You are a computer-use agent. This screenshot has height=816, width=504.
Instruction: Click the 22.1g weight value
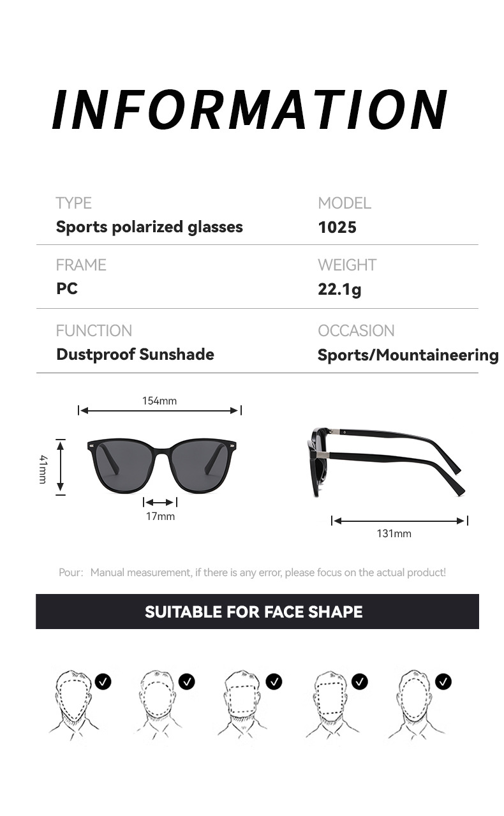coord(339,289)
